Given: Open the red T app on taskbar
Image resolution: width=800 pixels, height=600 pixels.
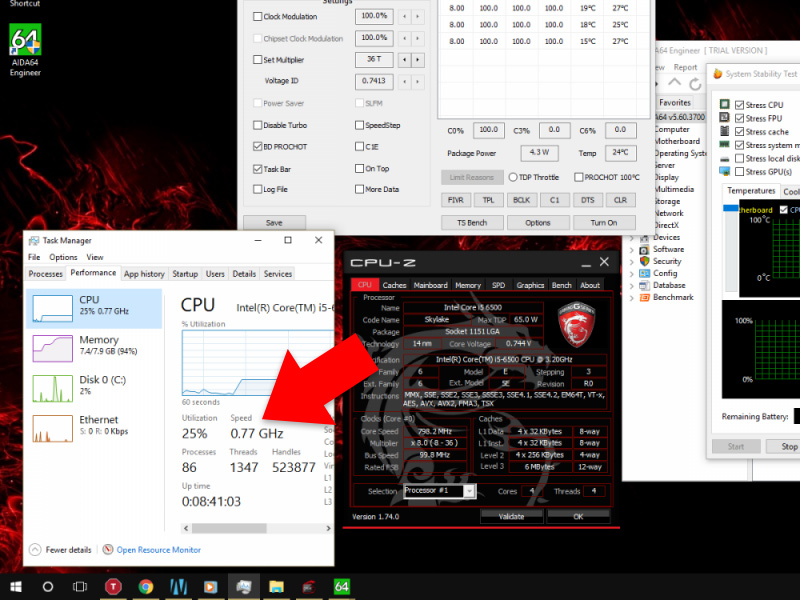Looking at the screenshot, I should (113, 587).
